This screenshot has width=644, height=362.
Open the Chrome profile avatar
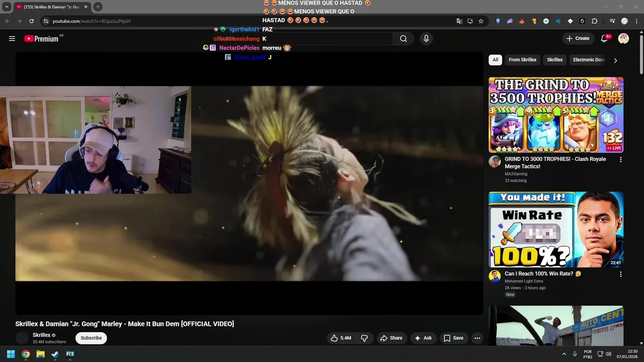point(624,21)
